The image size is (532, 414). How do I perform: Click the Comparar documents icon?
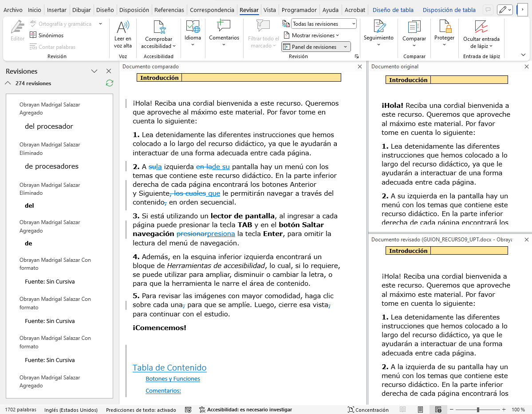pyautogui.click(x=414, y=28)
